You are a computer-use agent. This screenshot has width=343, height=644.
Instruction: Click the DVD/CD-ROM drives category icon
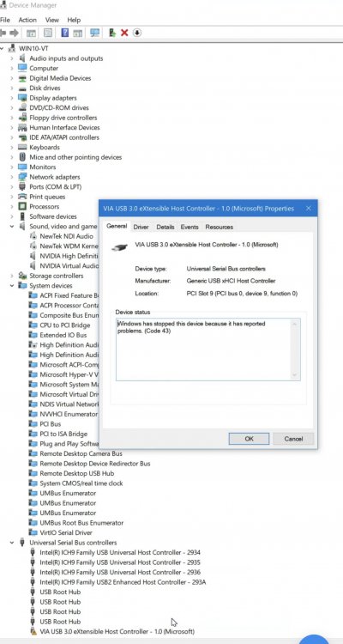pos(22,107)
